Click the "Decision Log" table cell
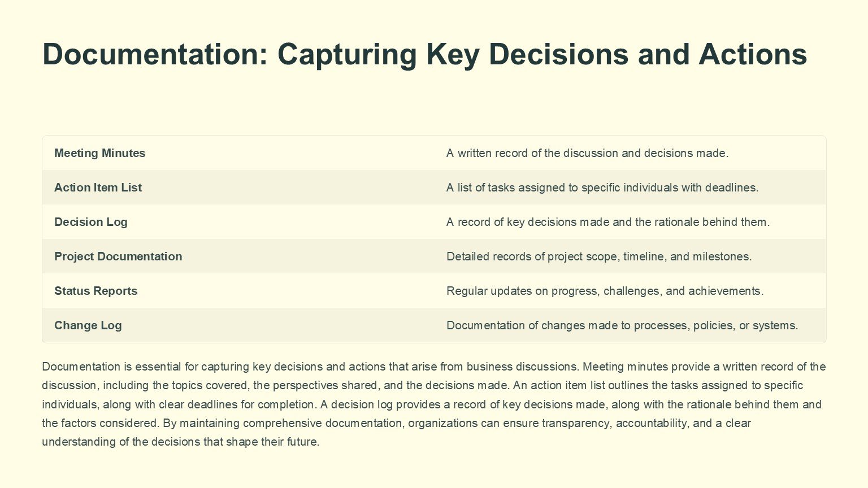 pos(91,222)
